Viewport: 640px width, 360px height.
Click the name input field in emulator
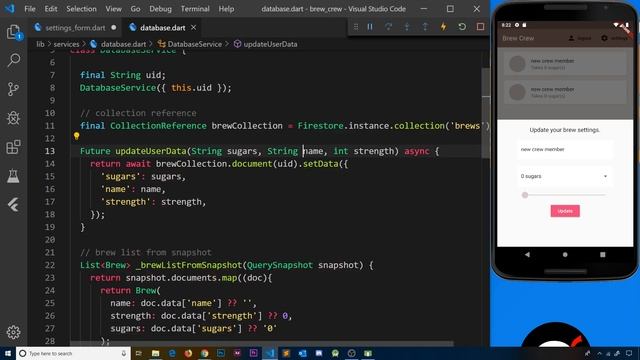[x=564, y=150]
